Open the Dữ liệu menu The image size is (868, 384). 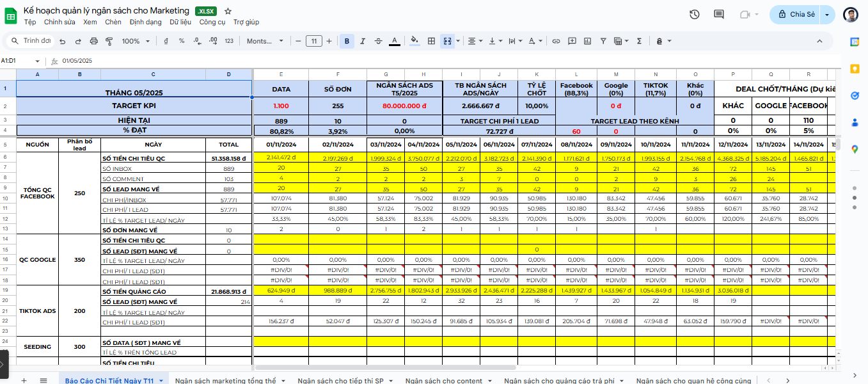[x=180, y=22]
